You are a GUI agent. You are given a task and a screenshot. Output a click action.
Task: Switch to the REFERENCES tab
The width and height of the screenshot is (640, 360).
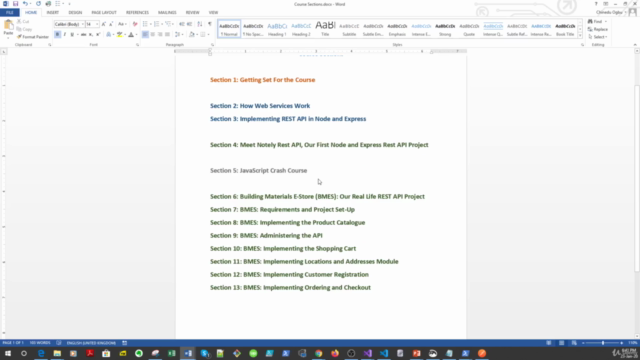tap(137, 13)
